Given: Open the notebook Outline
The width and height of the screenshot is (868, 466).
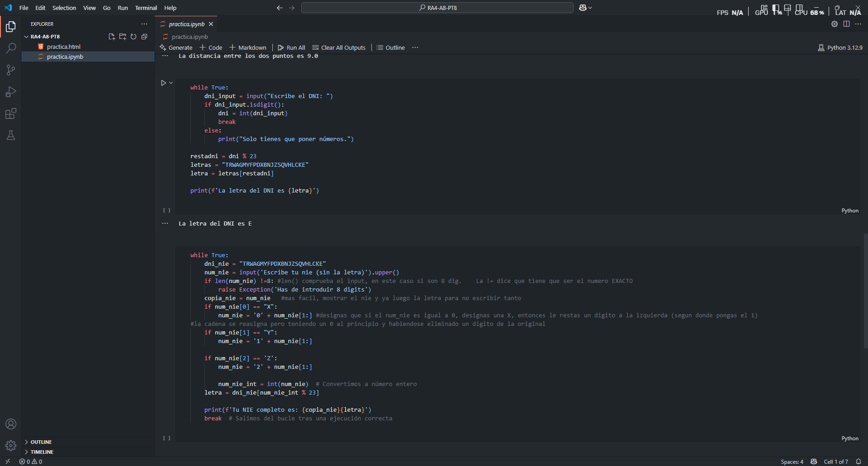Looking at the screenshot, I should (391, 47).
